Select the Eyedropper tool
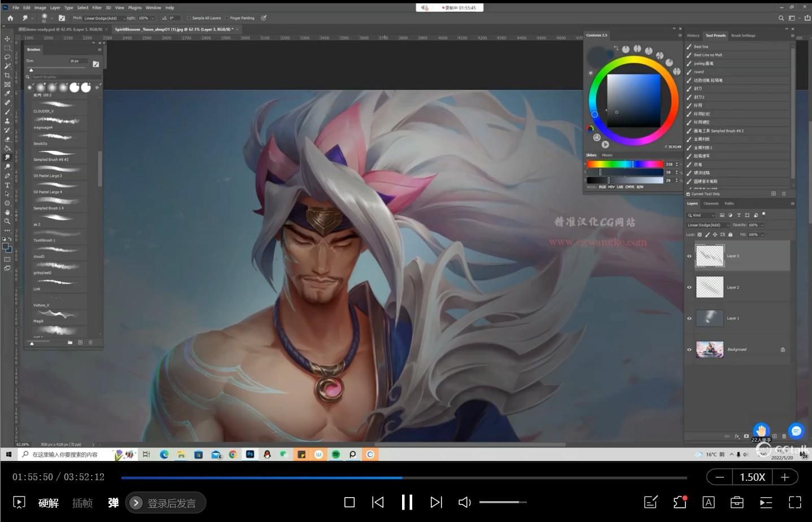Viewport: 812px width, 522px height. [x=7, y=93]
